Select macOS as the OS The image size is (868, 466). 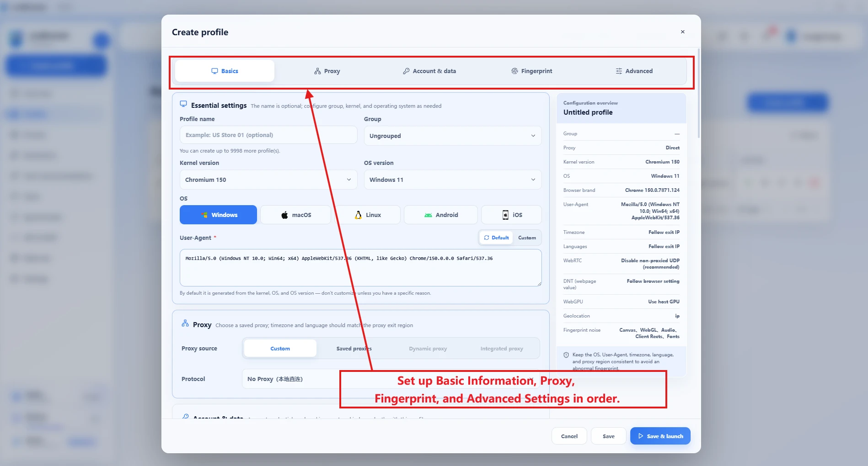coord(295,215)
